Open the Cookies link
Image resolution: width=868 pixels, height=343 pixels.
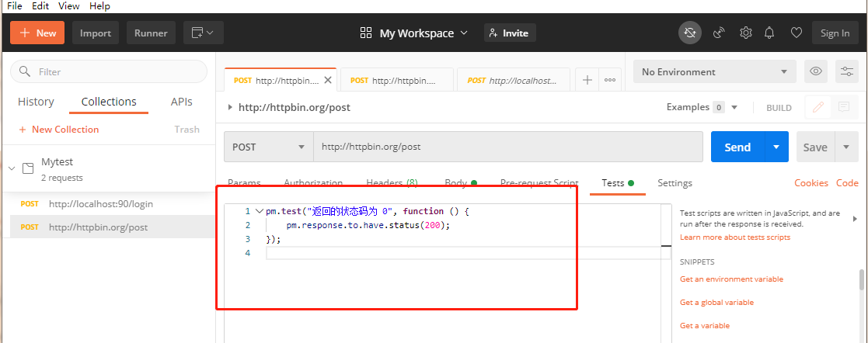(x=811, y=183)
